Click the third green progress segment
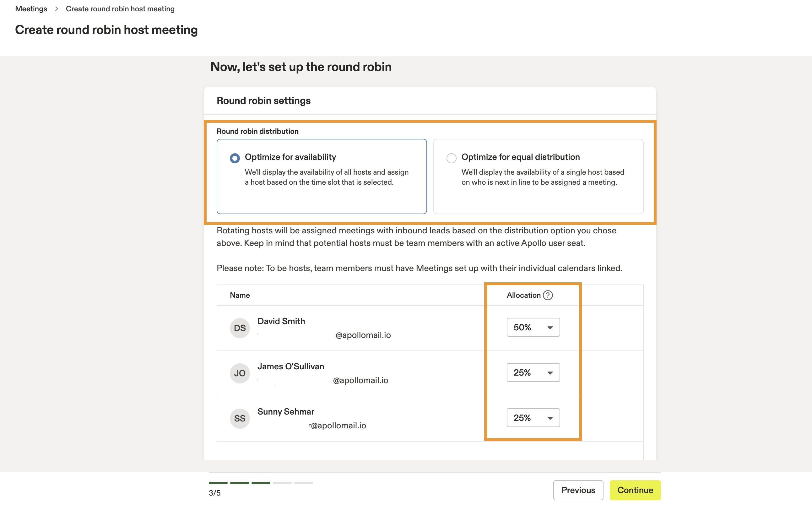Viewport: 812px width, 505px height. (261, 483)
